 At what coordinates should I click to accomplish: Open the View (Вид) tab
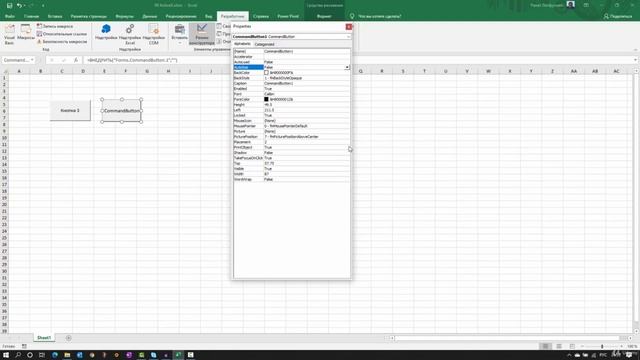209,16
